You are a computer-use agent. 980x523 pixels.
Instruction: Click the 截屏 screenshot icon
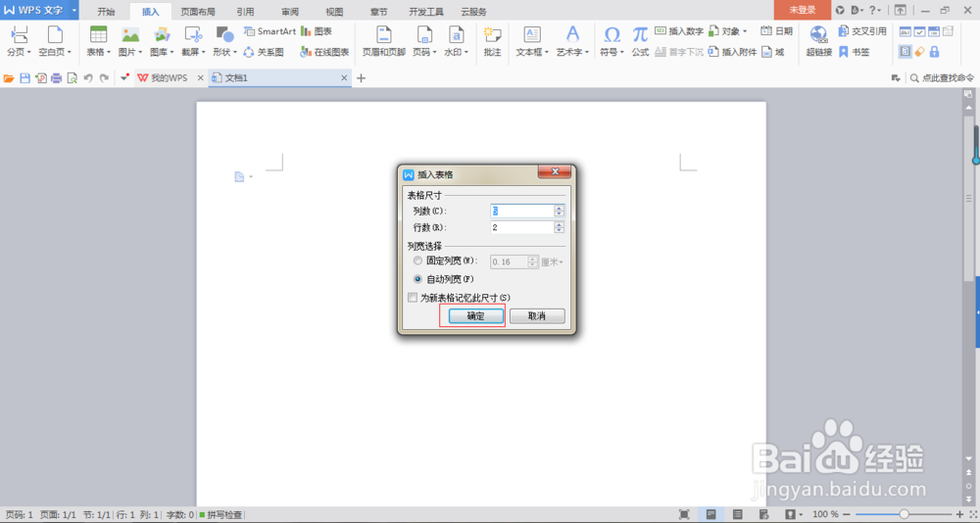194,35
